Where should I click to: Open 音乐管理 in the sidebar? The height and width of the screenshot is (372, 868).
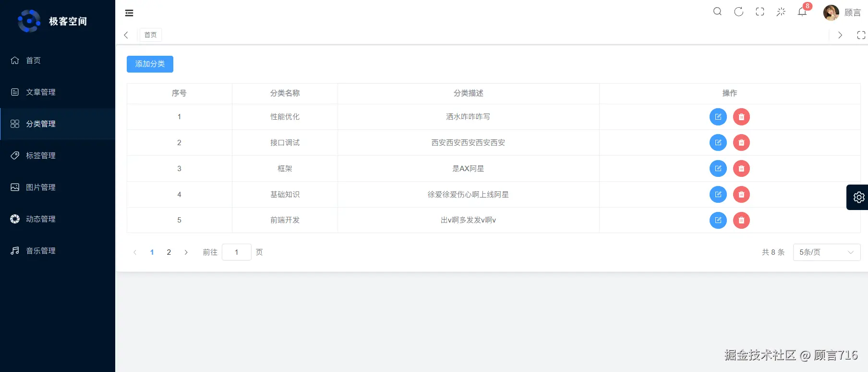[58, 251]
